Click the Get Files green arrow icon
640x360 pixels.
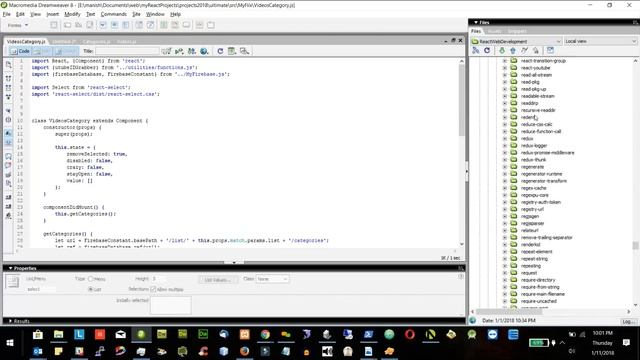(x=502, y=50)
